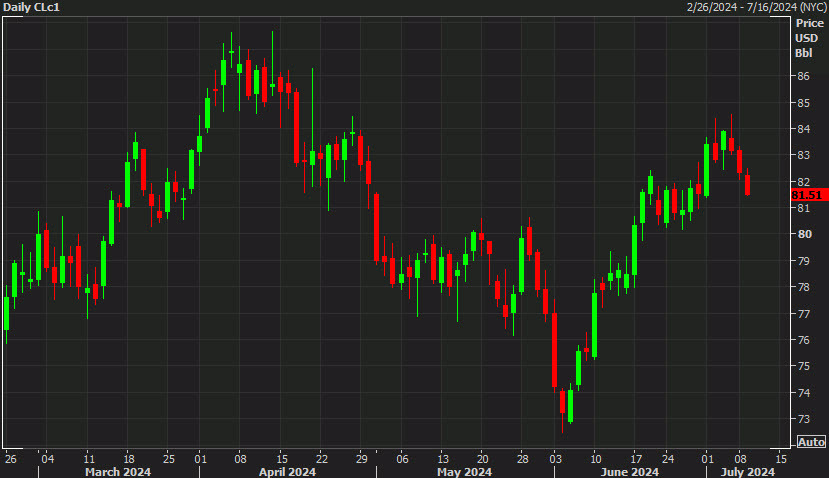This screenshot has height=478, width=829.
Task: Click the 79 price axis label
Action: [x=803, y=261]
